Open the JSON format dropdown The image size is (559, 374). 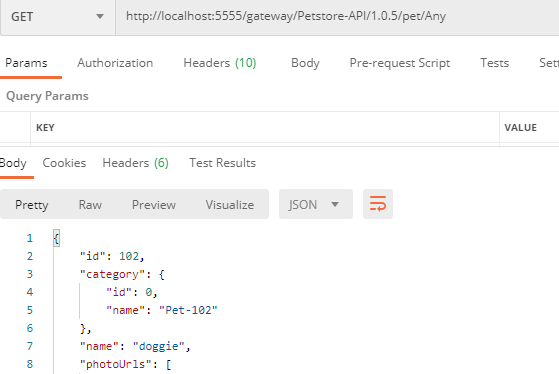point(316,204)
